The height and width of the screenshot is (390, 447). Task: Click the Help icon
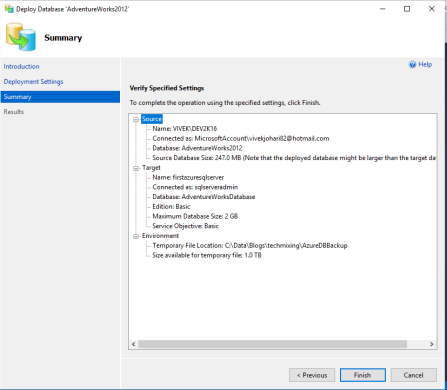412,65
